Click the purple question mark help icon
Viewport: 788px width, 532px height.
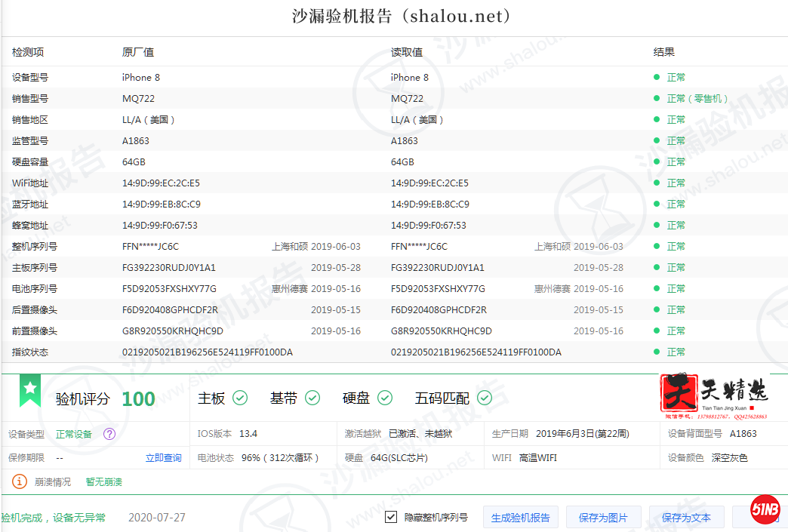(x=109, y=434)
